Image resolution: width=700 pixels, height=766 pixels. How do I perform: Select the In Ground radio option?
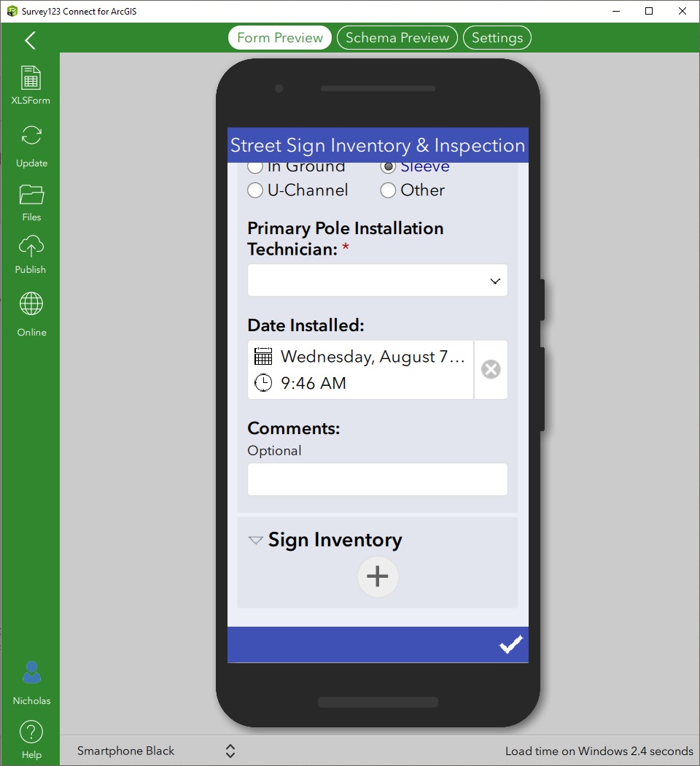[x=254, y=166]
